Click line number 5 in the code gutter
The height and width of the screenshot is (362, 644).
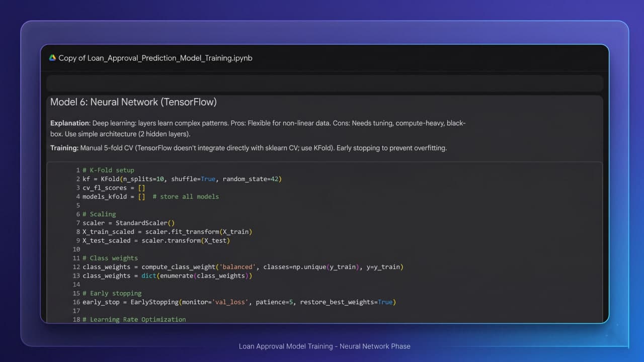[78, 205]
